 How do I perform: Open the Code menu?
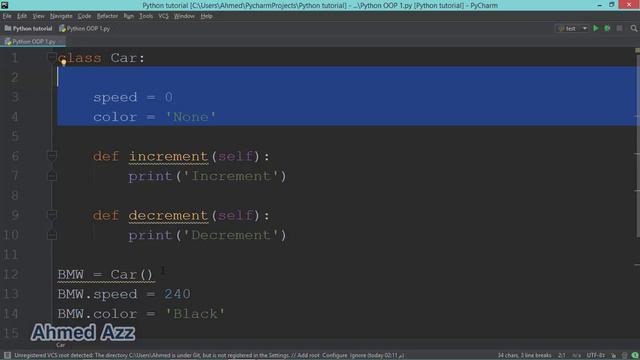point(84,16)
